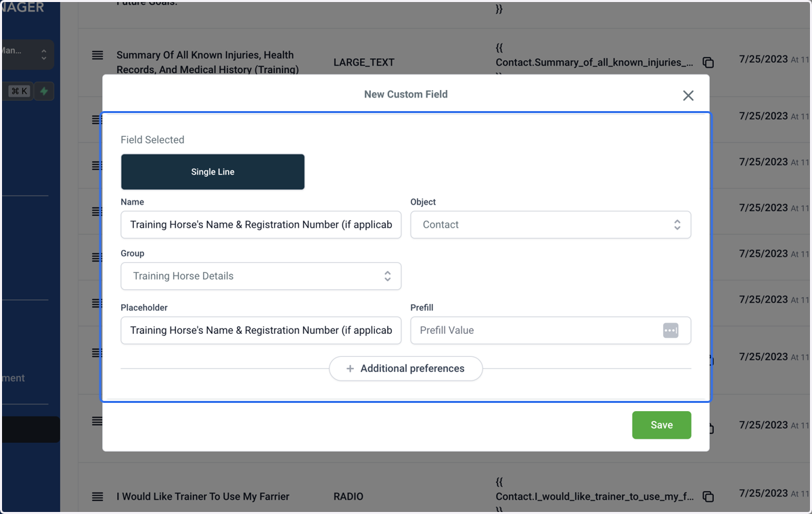Click the lightning bolt quick actions icon
This screenshot has width=812, height=514.
coord(44,91)
